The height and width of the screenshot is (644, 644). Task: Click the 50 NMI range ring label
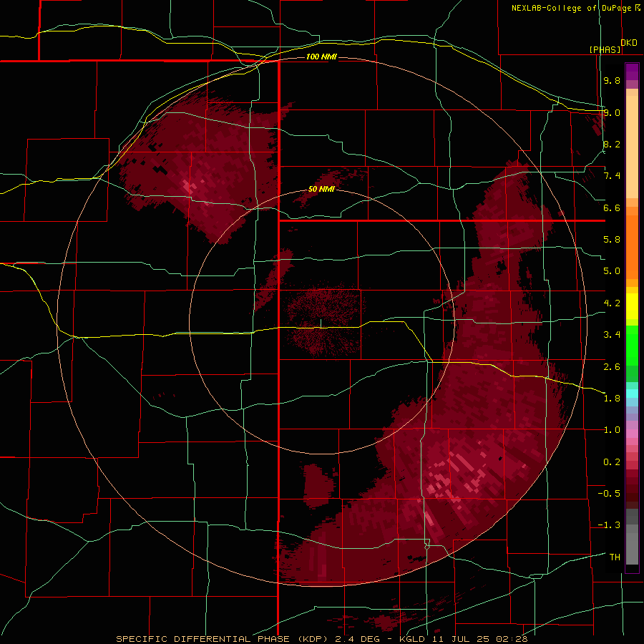coord(321,190)
